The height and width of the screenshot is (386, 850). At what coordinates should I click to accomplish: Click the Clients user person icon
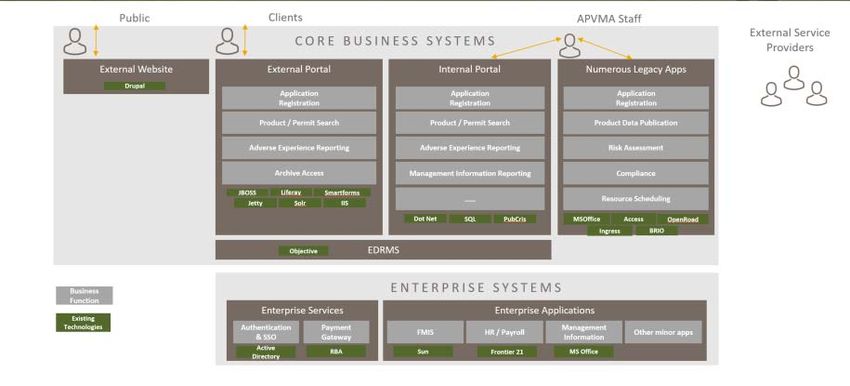tap(227, 41)
